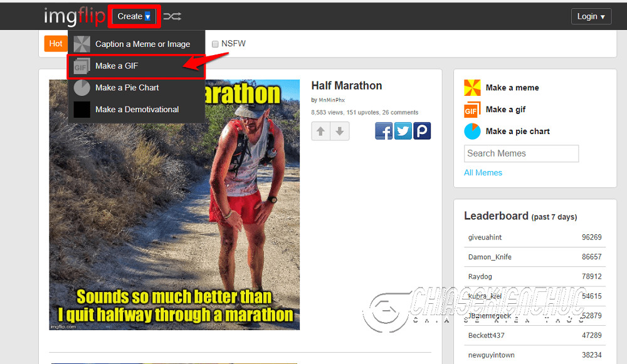Click the shuffle random meme icon
The width and height of the screenshot is (627, 364).
tap(172, 17)
